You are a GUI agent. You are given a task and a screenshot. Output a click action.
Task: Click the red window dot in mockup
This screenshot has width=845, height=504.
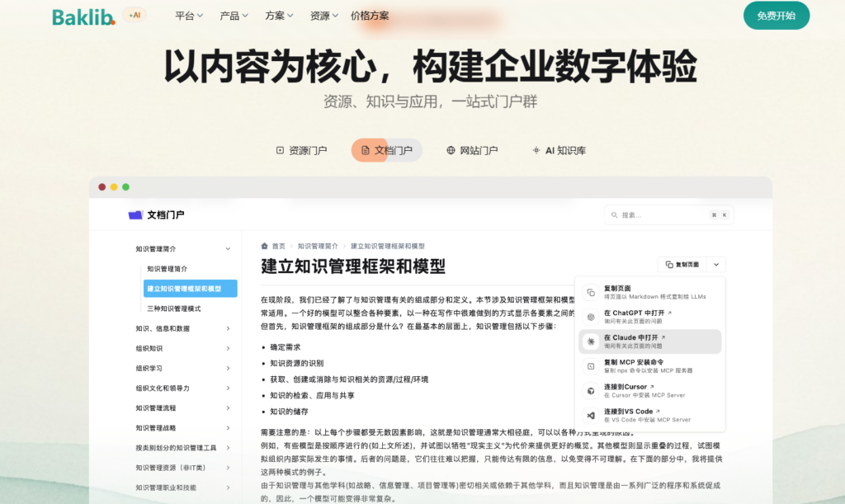tap(101, 187)
